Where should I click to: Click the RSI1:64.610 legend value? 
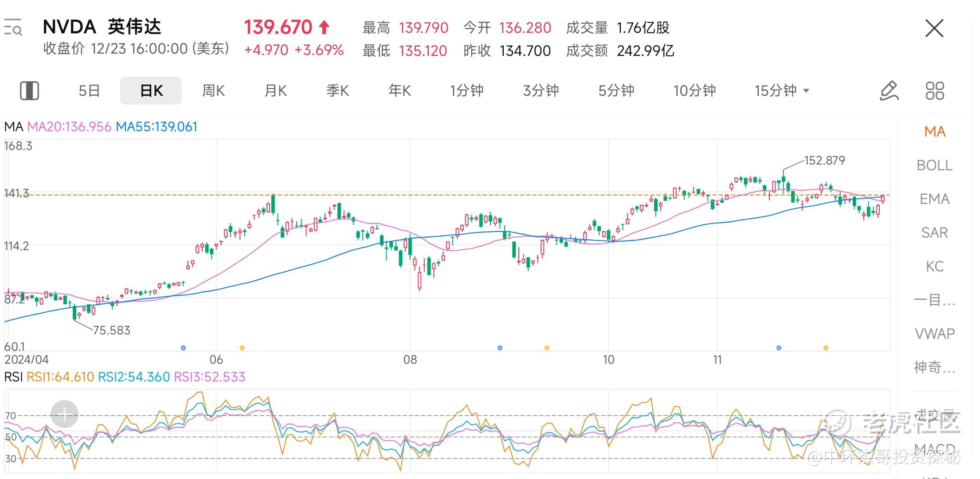(x=60, y=377)
